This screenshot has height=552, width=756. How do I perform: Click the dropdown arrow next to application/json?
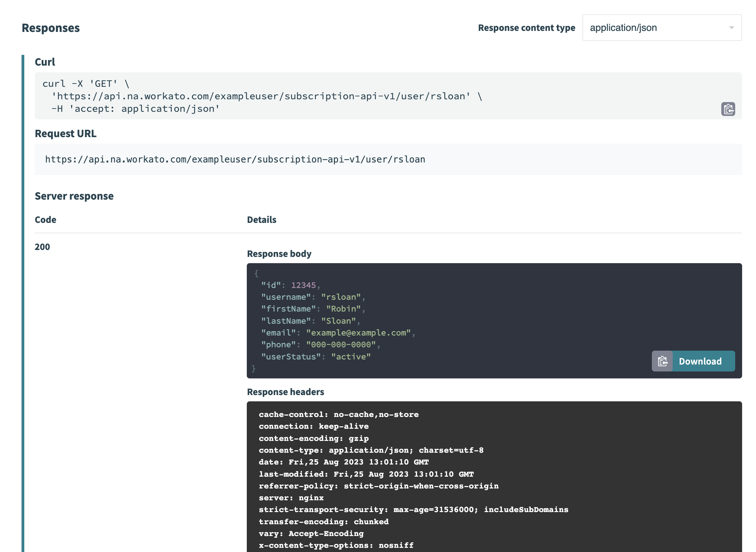coord(732,28)
